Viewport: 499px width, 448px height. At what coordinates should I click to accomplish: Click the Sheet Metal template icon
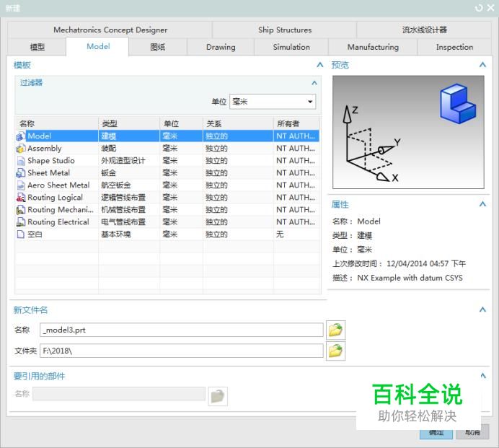coord(20,173)
